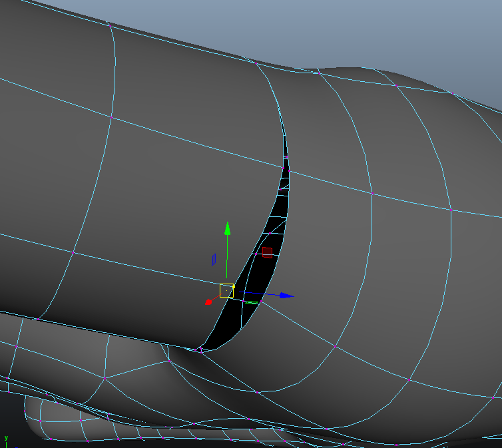
Task: Select the small blue plane handle
Action: tap(214, 258)
